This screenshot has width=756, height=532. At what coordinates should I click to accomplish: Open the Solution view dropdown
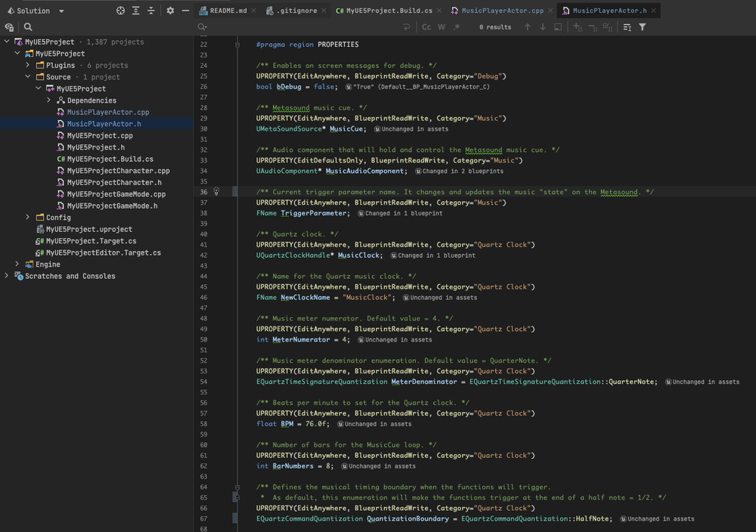(x=61, y=11)
